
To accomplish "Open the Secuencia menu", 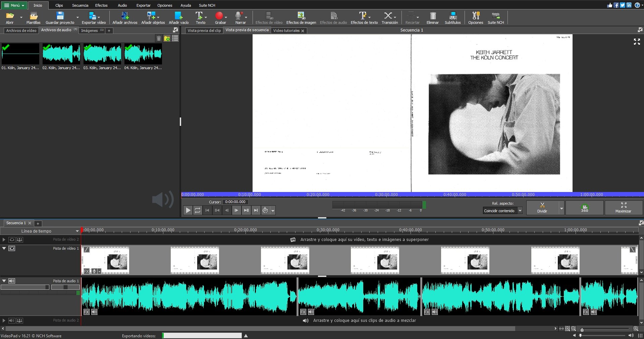I will [x=80, y=5].
